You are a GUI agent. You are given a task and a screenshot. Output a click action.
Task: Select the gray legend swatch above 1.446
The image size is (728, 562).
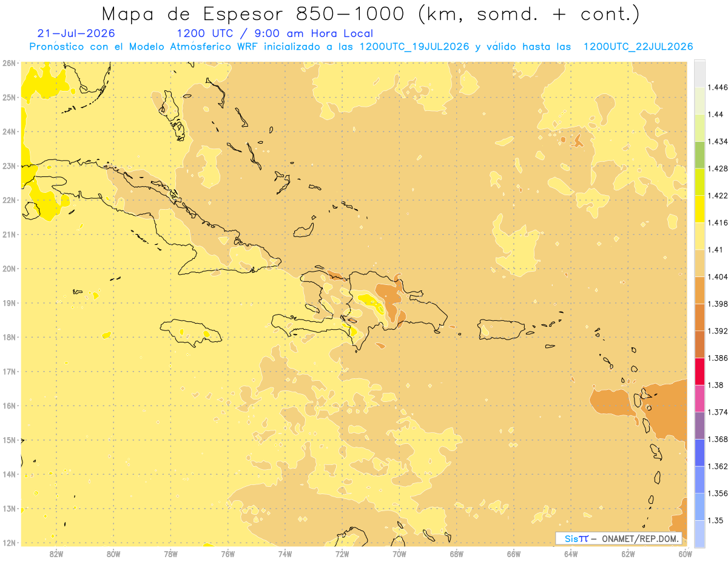699,73
